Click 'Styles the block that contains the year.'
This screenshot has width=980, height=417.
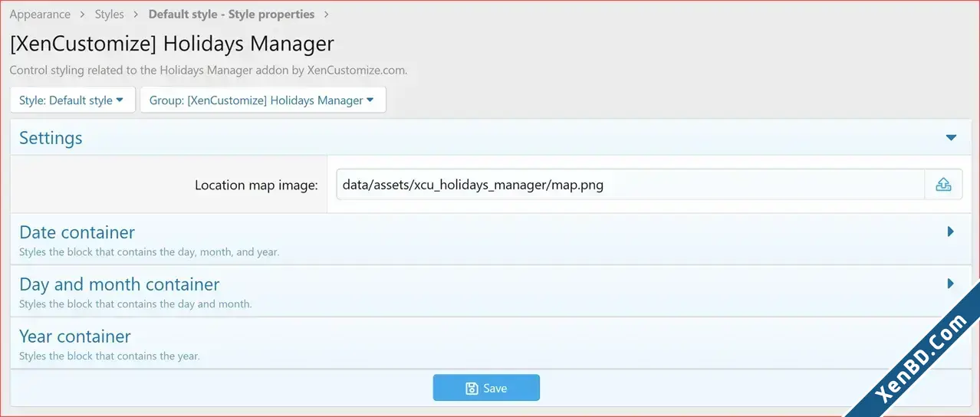tap(110, 356)
